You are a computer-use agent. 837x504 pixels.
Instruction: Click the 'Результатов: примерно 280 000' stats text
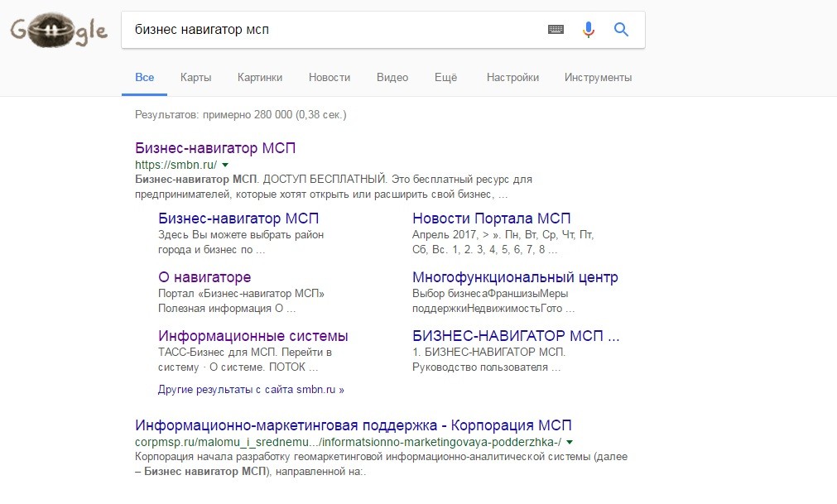coord(241,115)
